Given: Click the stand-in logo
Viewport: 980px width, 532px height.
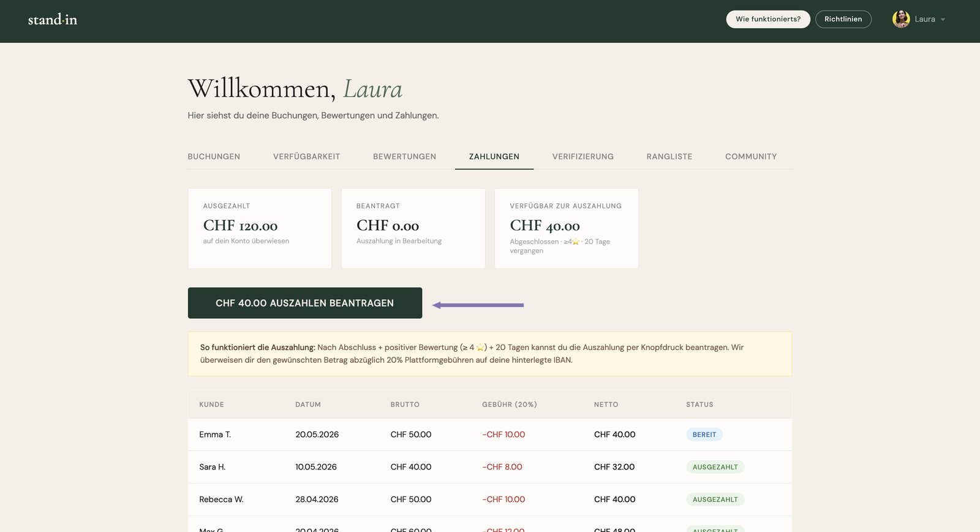Looking at the screenshot, I should [53, 20].
